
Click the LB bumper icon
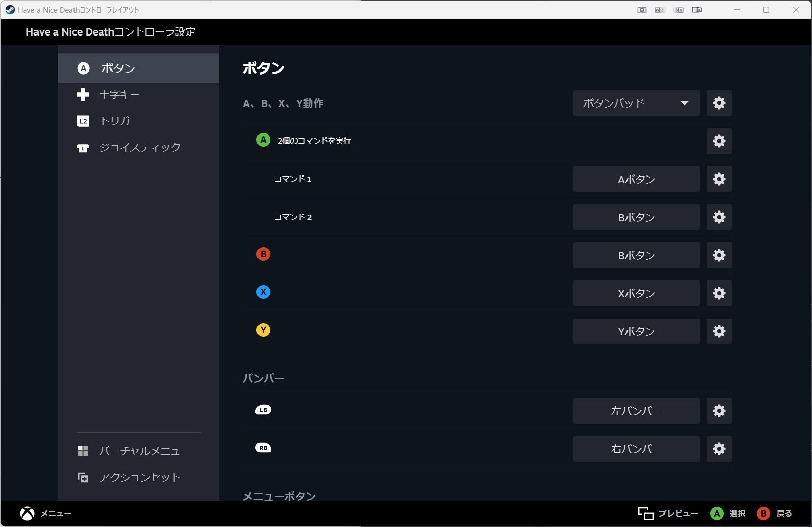click(x=263, y=410)
